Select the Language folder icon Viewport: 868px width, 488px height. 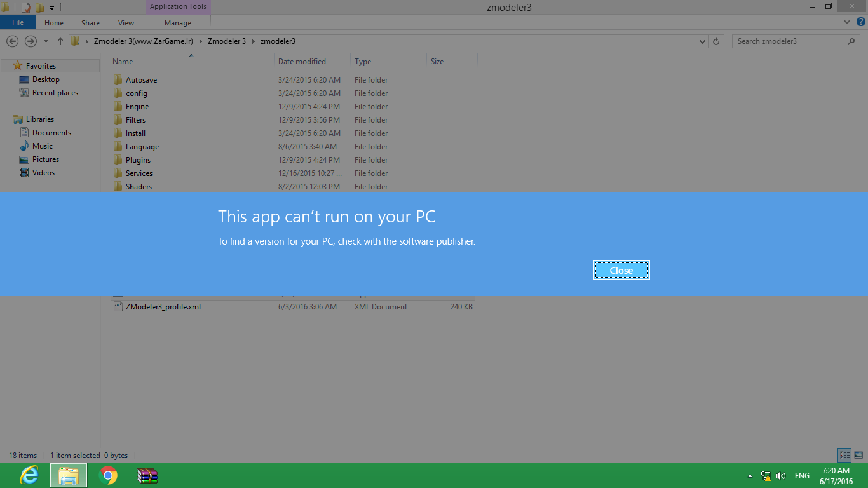tap(118, 147)
